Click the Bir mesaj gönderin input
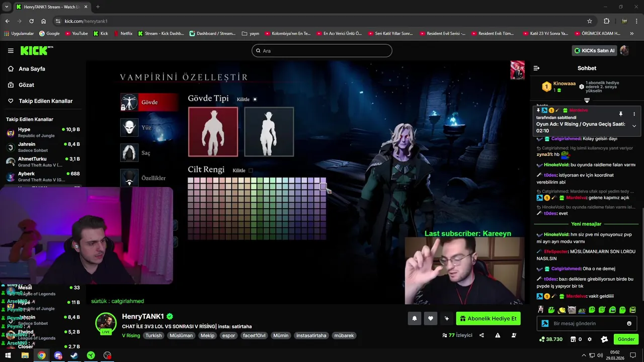Screen dimensions: 644x362 587,323
